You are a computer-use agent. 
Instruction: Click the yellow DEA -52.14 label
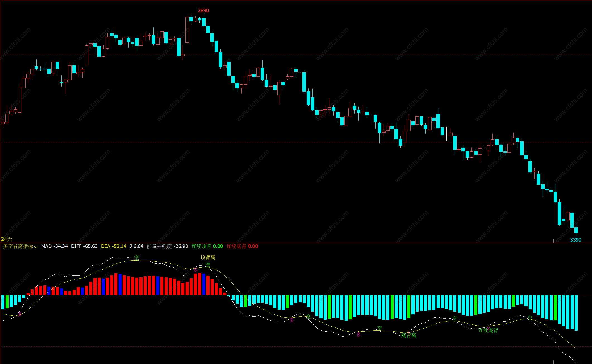(114, 246)
